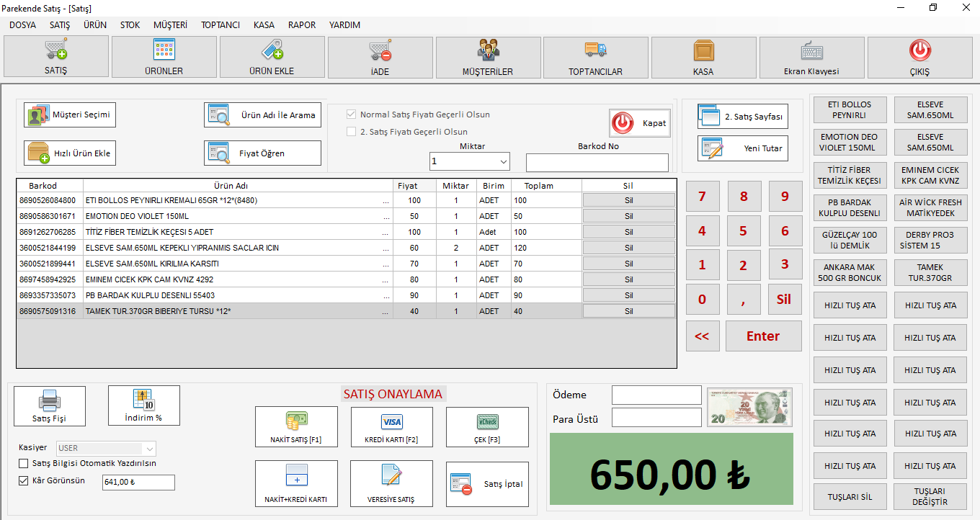Choose KREDİ KARTI [F2] payment
This screenshot has height=520, width=980.
click(392, 427)
